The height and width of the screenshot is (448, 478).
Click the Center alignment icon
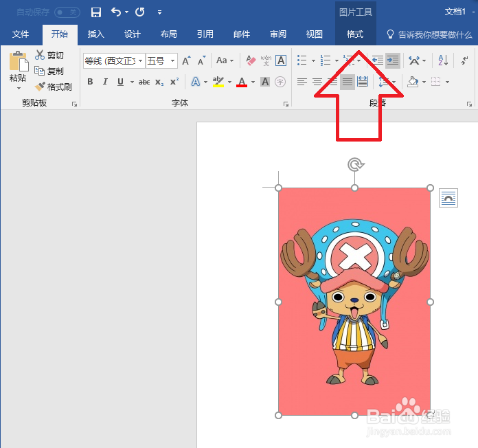point(317,82)
